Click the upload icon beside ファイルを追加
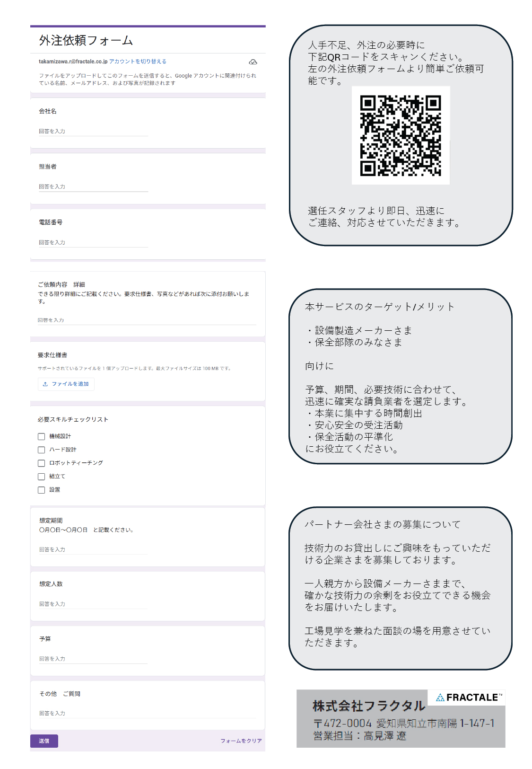 coord(45,384)
